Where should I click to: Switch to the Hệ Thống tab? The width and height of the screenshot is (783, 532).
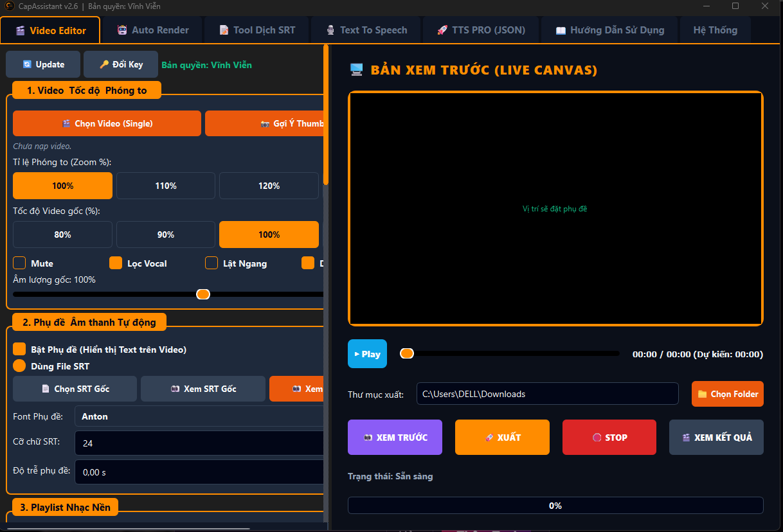(715, 30)
